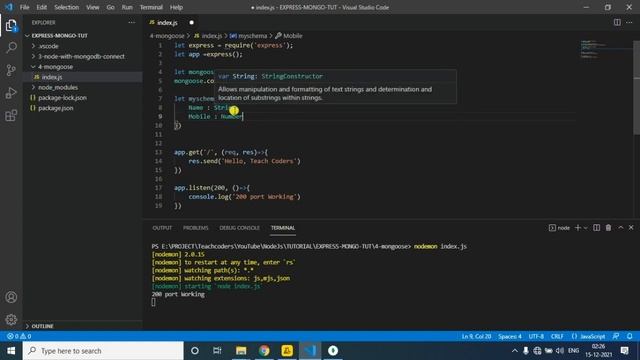Select the TERMINAL panel tab
The width and height of the screenshot is (640, 360).
click(x=282, y=228)
